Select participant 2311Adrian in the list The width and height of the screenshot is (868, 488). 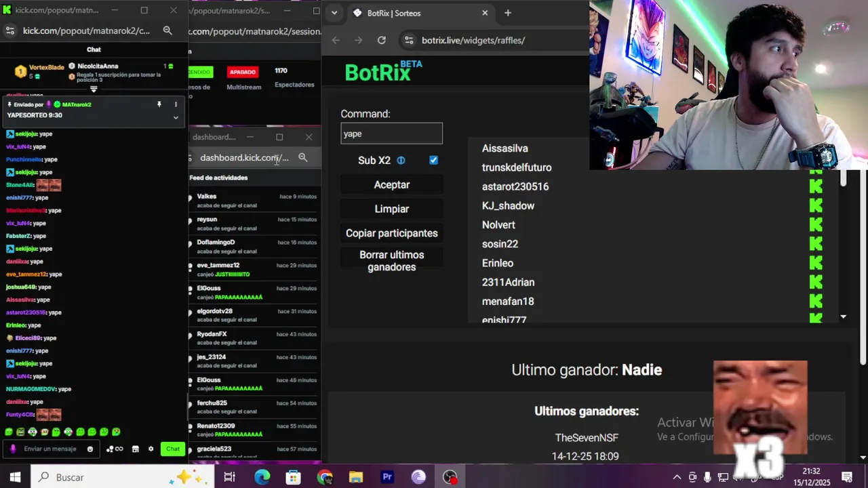[508, 282]
